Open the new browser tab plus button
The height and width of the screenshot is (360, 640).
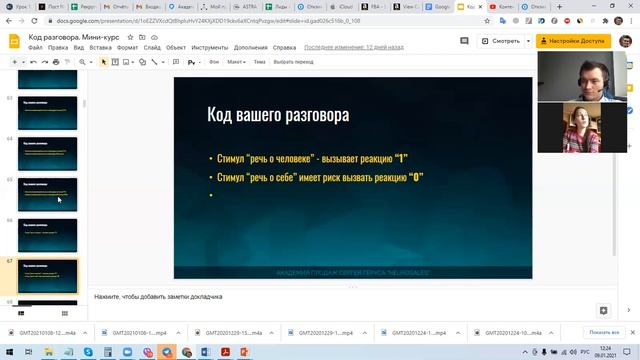(560, 7)
